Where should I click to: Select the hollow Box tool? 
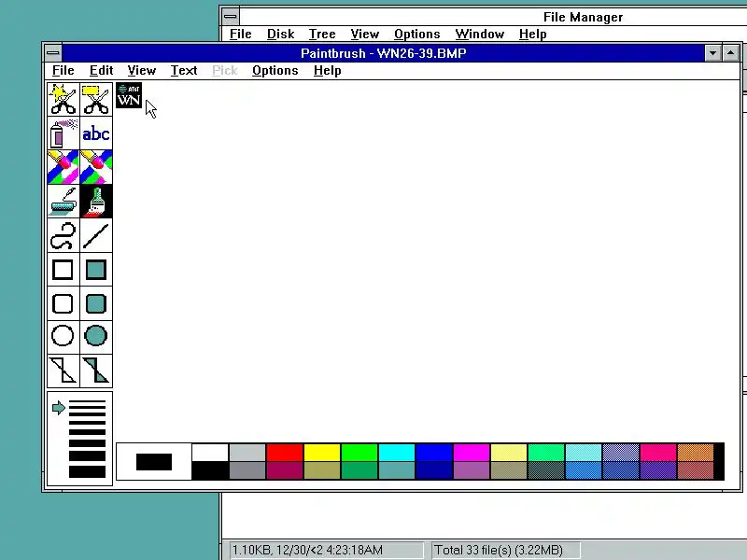pyautogui.click(x=63, y=270)
